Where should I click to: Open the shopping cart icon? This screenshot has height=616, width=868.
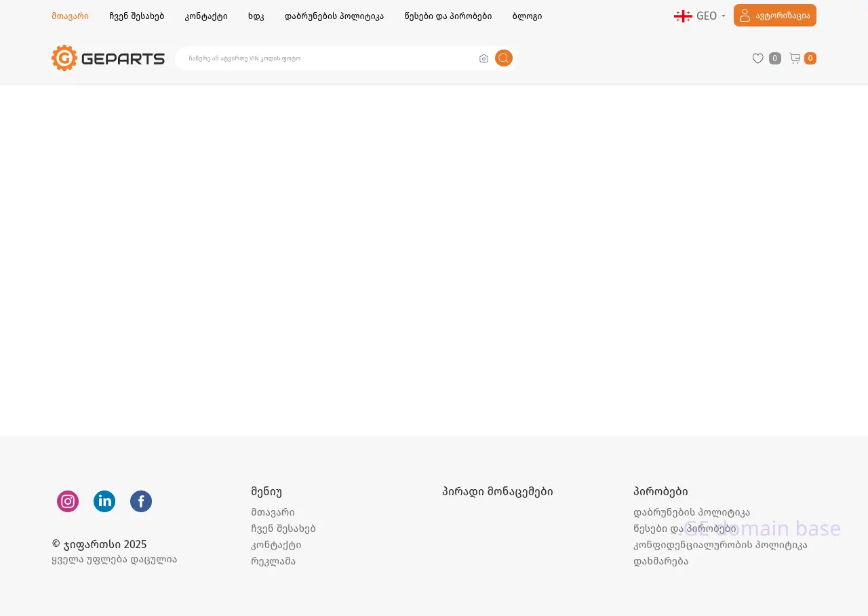(x=795, y=58)
